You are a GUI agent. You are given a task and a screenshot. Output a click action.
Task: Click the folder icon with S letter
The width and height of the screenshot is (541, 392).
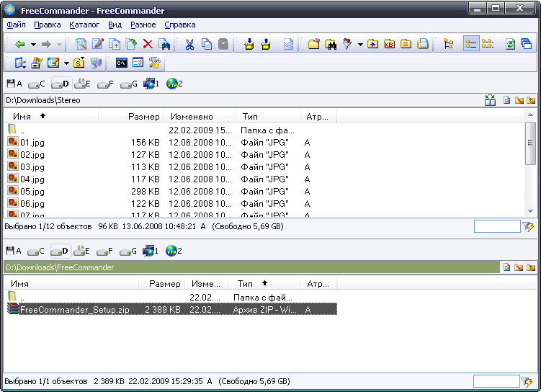click(x=79, y=63)
